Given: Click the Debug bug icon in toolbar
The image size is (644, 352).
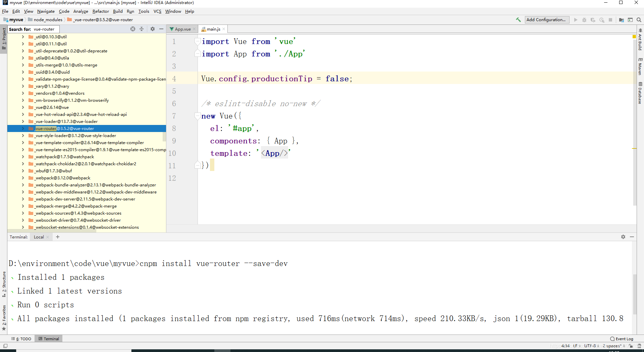Looking at the screenshot, I should tap(584, 20).
